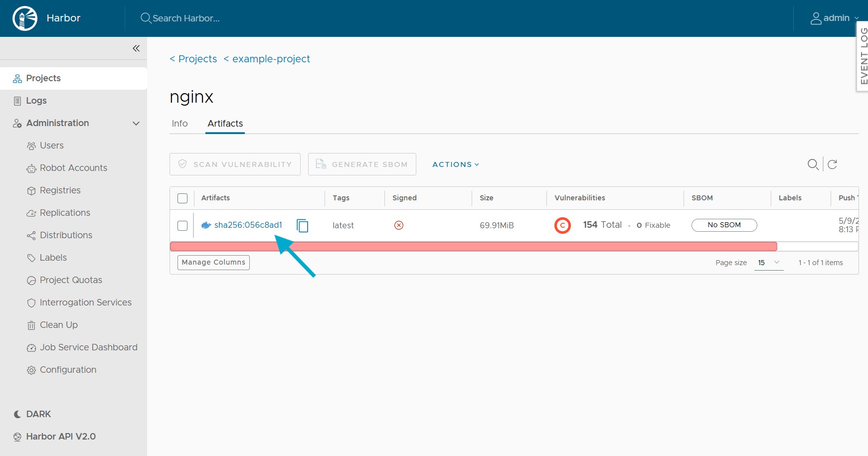868x456 pixels.
Task: Click the Scan Vulnerability shield icon
Action: click(x=183, y=163)
